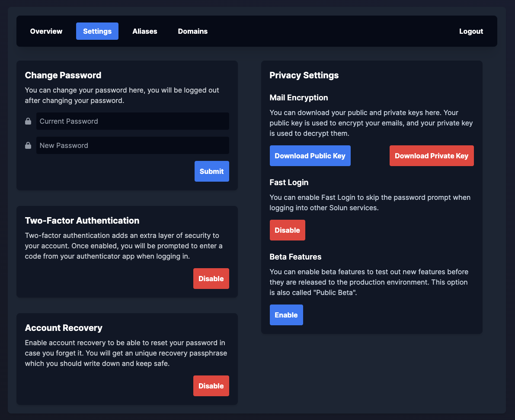Click the Fast Login subheading
The height and width of the screenshot is (420, 515).
coord(289,183)
